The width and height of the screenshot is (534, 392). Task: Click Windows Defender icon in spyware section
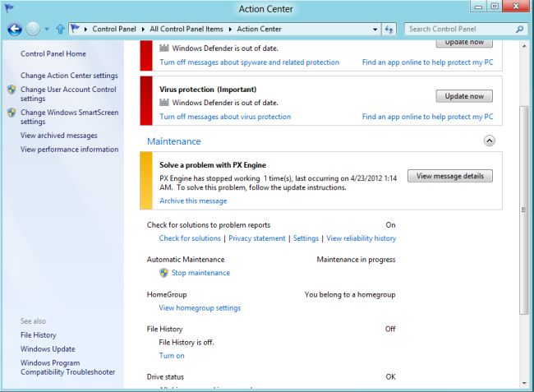[x=164, y=48]
